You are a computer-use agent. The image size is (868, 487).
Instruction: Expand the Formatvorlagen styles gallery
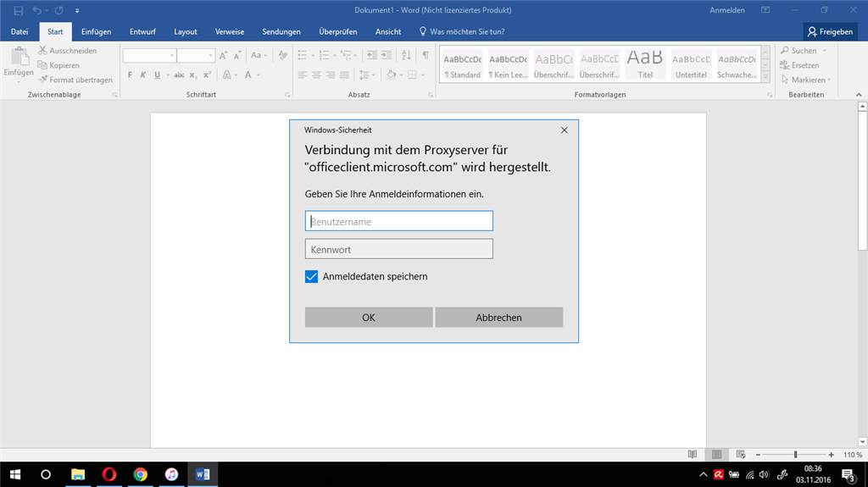click(765, 77)
